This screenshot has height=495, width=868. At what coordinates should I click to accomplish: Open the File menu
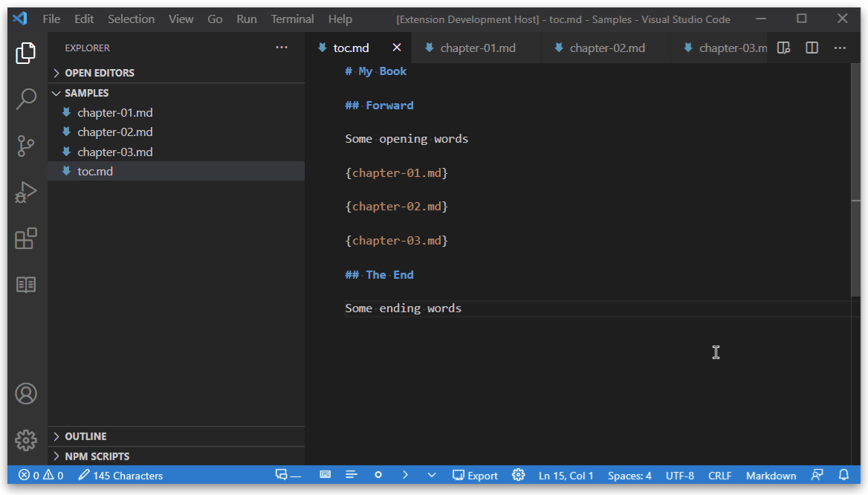tap(51, 19)
